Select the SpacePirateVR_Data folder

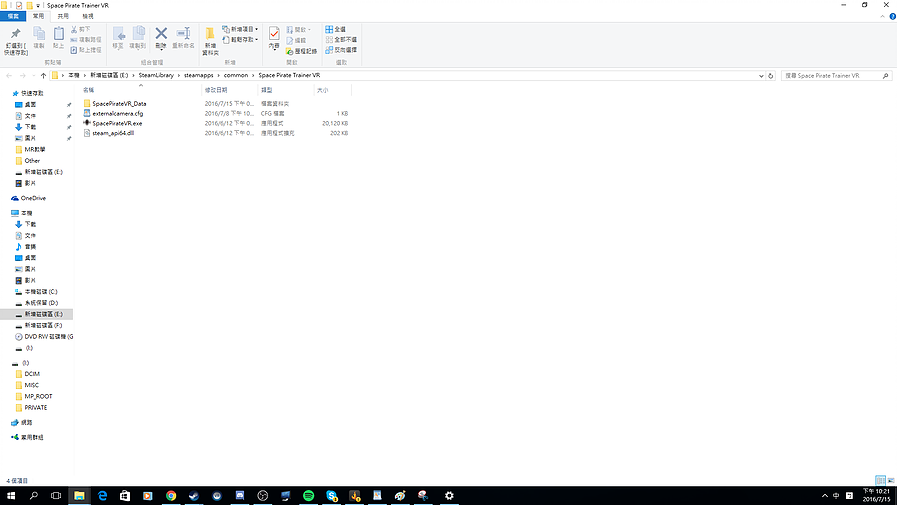[x=119, y=104]
